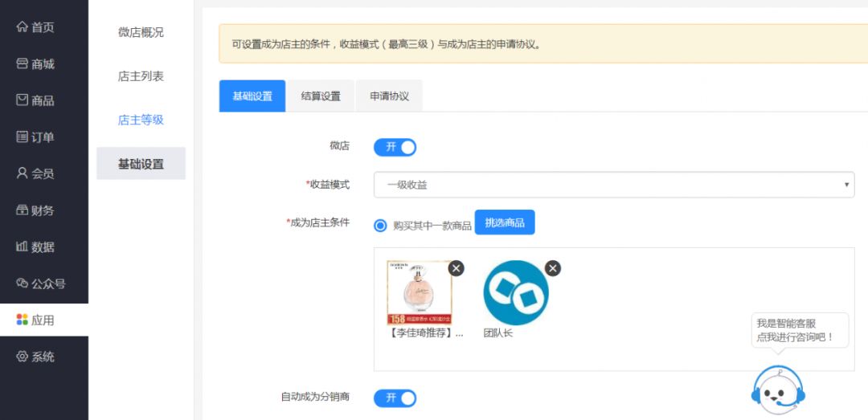Click the finance icon beside 财务
Image resolution: width=868 pixels, height=420 pixels.
pos(22,210)
